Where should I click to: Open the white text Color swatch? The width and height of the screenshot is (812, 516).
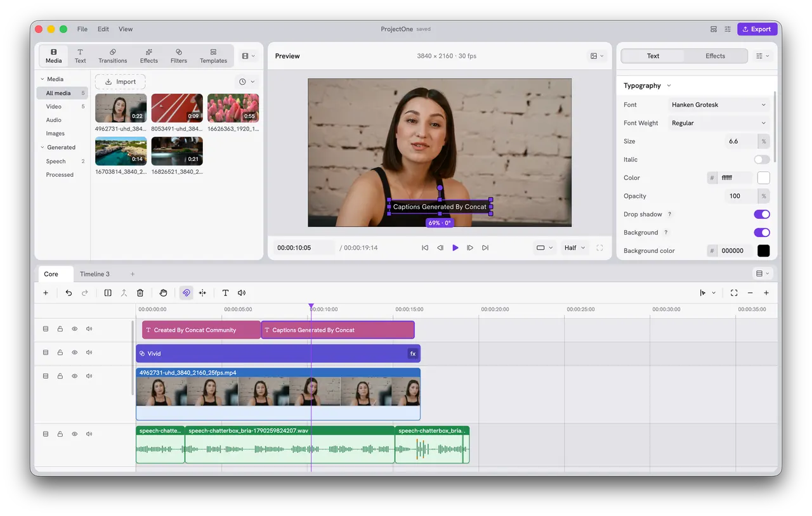pos(763,178)
